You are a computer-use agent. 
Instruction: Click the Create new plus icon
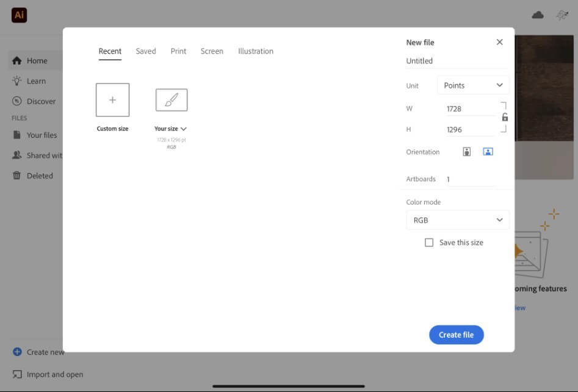pyautogui.click(x=17, y=352)
